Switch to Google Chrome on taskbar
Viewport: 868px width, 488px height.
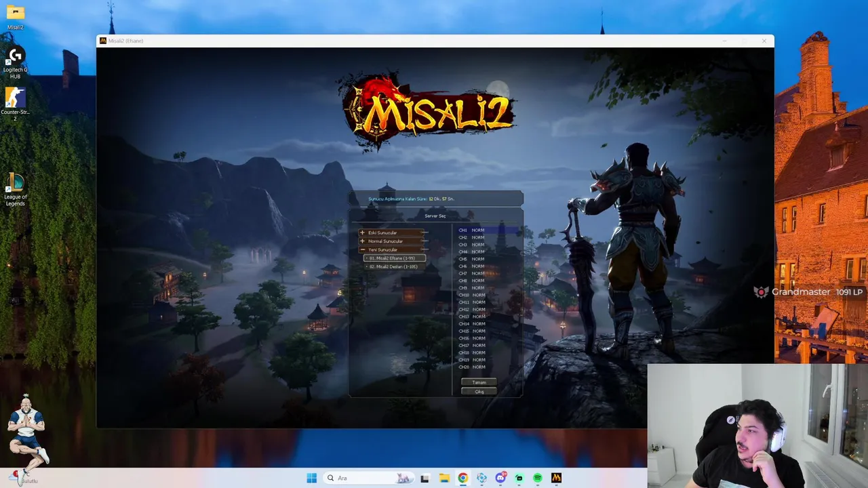click(x=462, y=478)
